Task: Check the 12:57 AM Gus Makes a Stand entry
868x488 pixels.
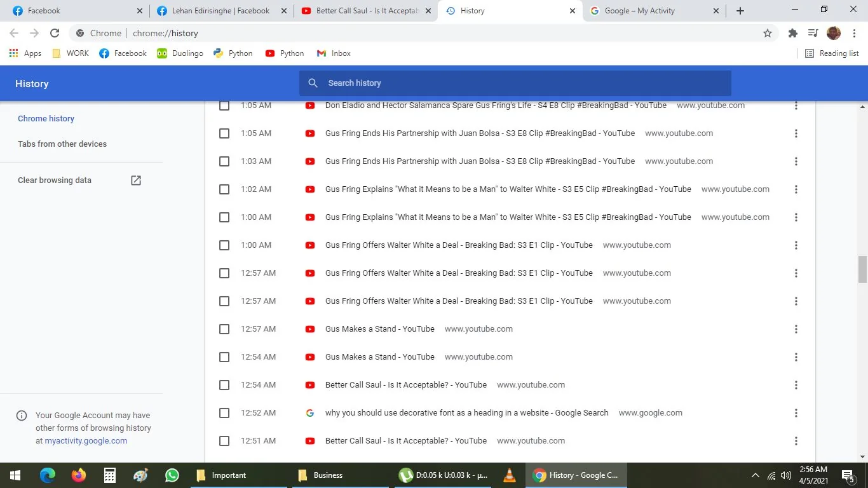Action: pos(224,329)
